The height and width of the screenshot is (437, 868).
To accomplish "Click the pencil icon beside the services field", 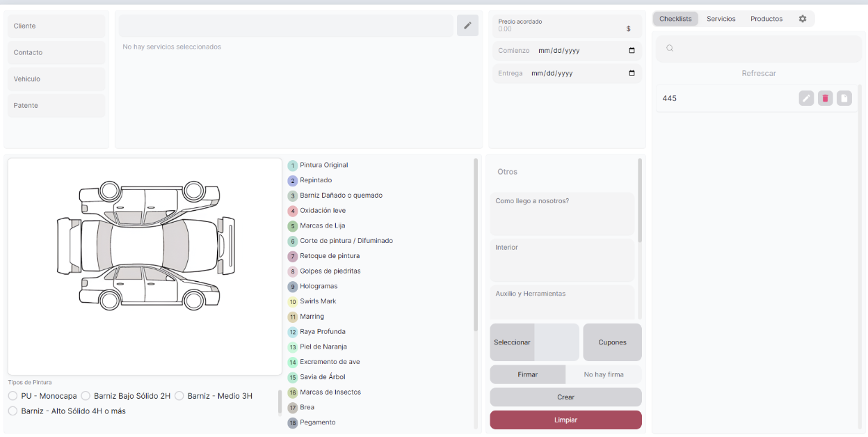I will tap(467, 26).
